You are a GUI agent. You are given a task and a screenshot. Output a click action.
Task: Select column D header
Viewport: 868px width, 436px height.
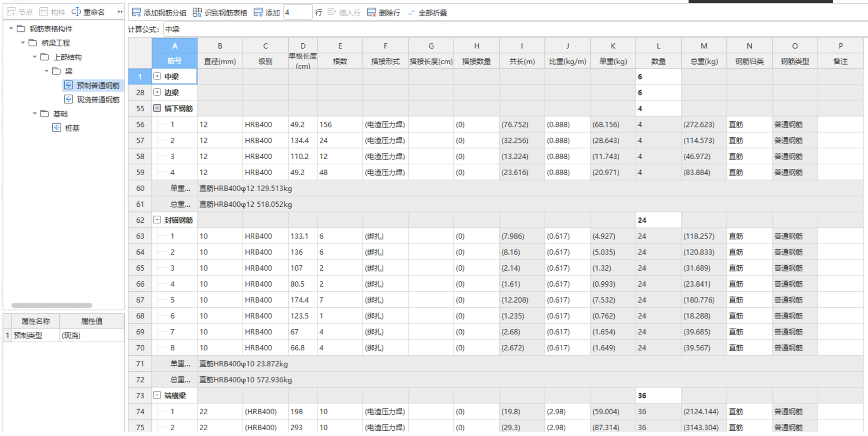tap(302, 46)
